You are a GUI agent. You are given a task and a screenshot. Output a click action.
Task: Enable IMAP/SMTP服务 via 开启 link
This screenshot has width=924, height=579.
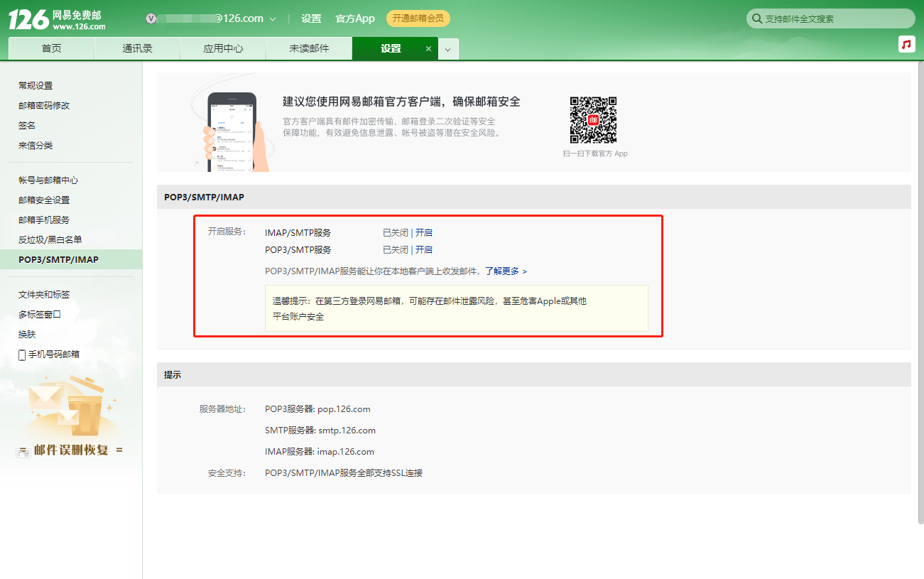click(x=424, y=232)
